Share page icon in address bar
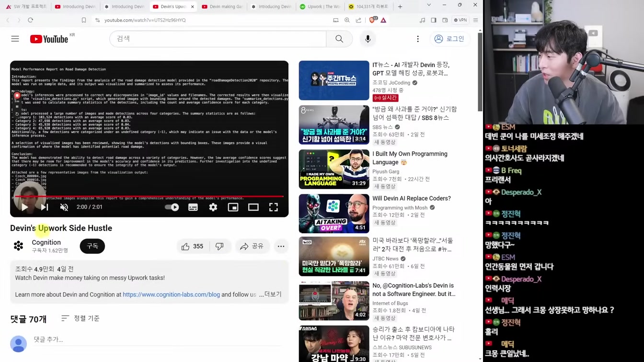This screenshot has width=644, height=362. tap(358, 20)
